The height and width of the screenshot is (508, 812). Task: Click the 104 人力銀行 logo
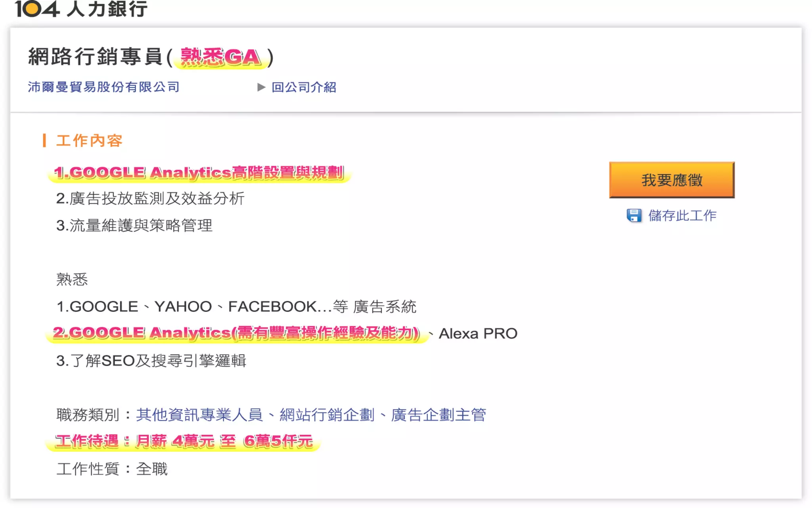81,9
